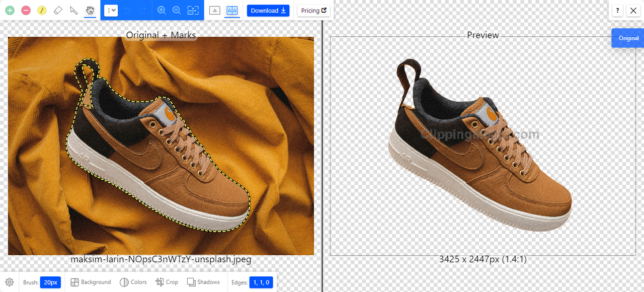
Task: Open the three-dot menu dropdown
Action: [x=111, y=10]
